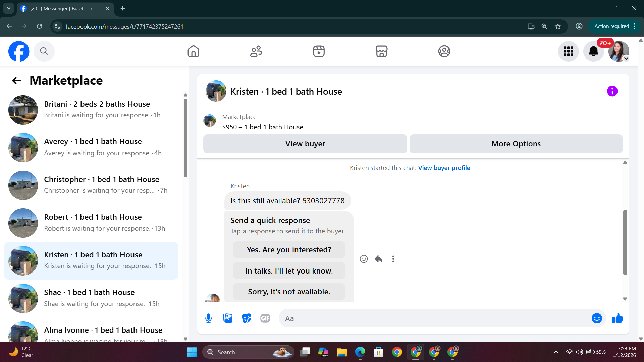Viewport: 644px width, 362px height.
Task: Send quick response 'Yes. Are you interested?'
Action: pos(289,250)
